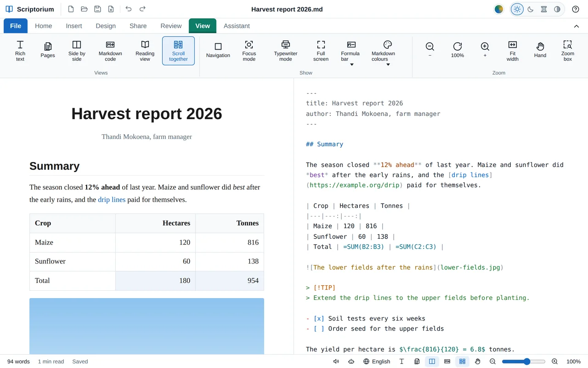Save the document with the floppy icon
588x368 pixels.
(x=97, y=9)
